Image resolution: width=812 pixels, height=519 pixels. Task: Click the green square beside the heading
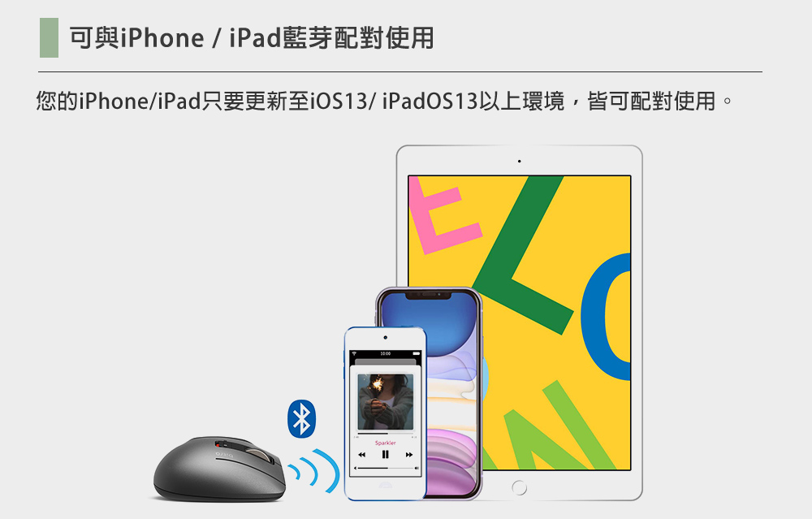point(50,37)
